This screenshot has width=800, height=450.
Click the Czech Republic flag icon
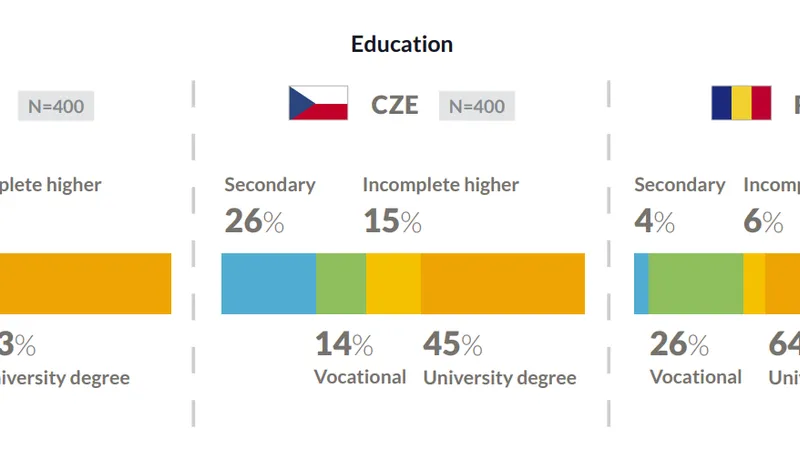[x=318, y=103]
